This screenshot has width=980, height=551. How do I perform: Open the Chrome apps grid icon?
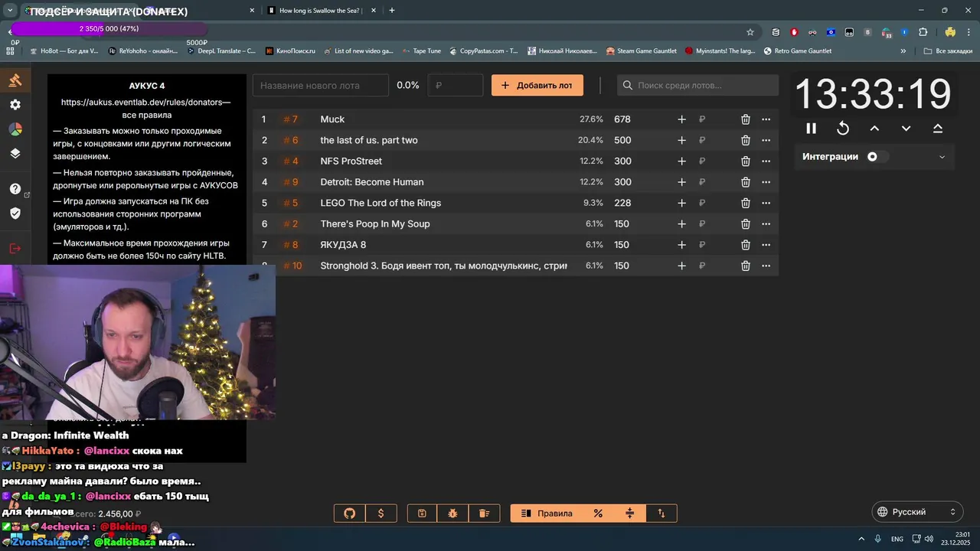pyautogui.click(x=10, y=51)
